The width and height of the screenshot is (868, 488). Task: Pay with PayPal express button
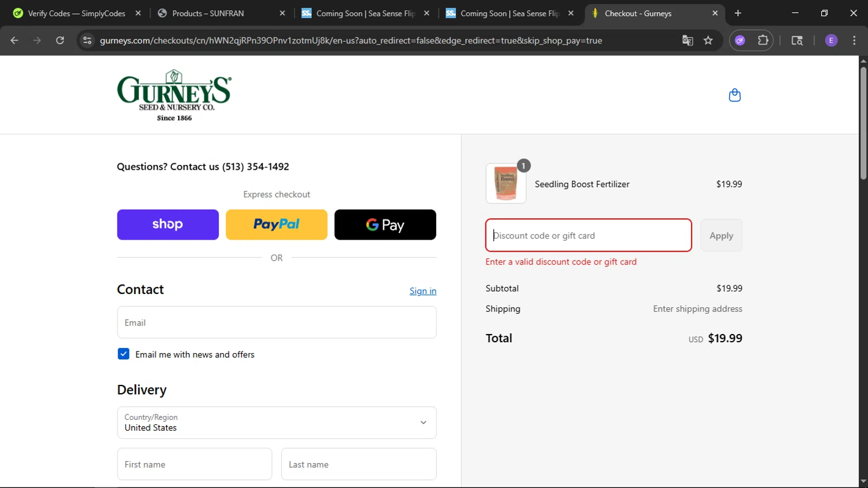(x=277, y=225)
